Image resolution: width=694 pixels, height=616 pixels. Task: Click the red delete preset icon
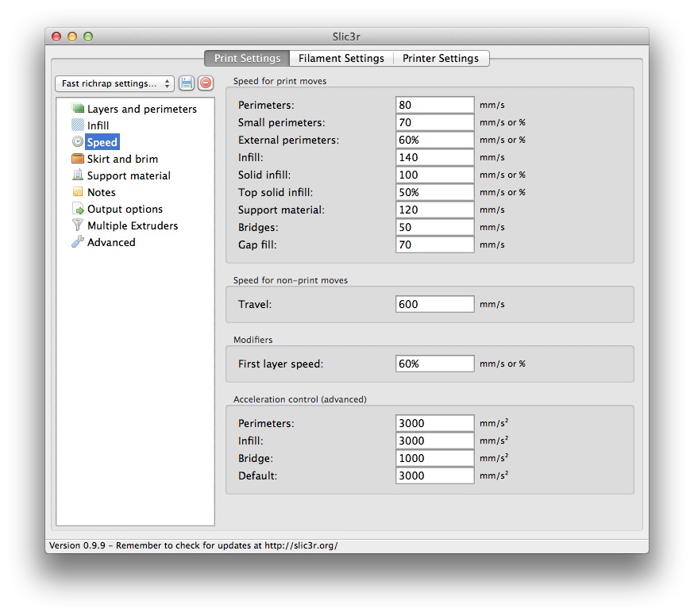pyautogui.click(x=206, y=83)
